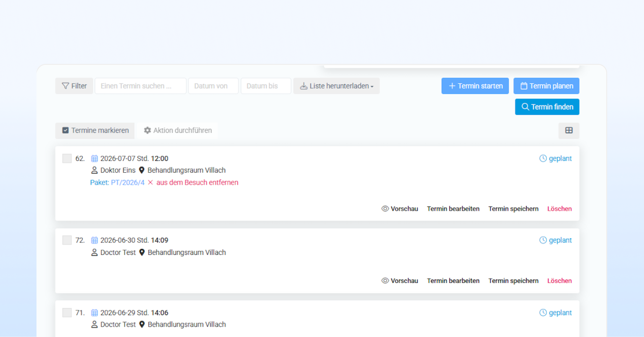Click 'Behandlungsraum Villach' on appointment 62

click(x=186, y=170)
